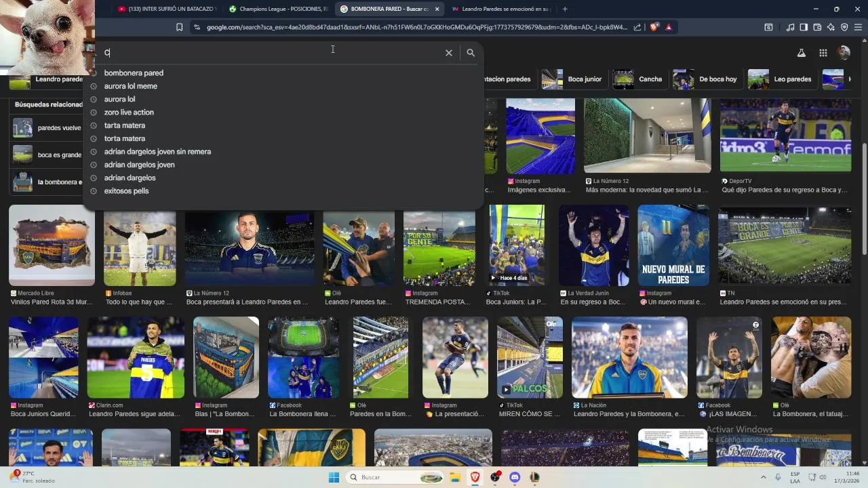Click the bookmark icon in address bar
The width and height of the screenshot is (868, 488).
click(x=179, y=27)
